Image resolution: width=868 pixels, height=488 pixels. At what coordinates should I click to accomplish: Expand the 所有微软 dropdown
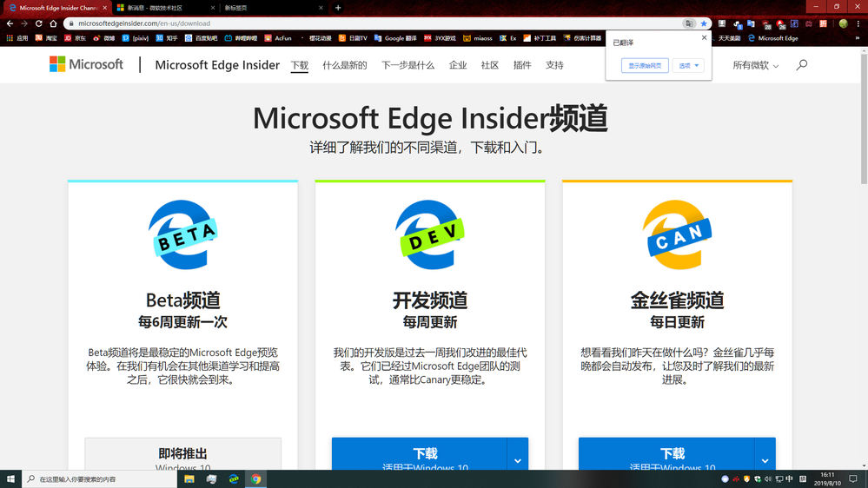pos(755,65)
